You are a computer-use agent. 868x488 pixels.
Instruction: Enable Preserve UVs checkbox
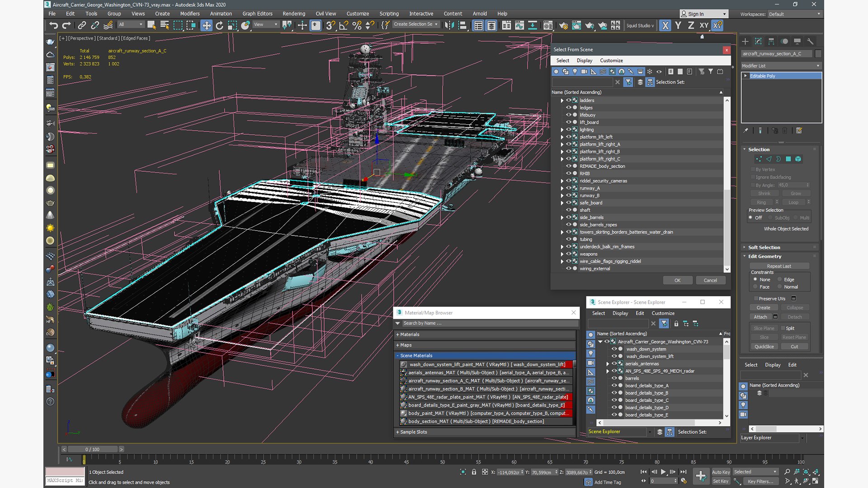(x=755, y=298)
